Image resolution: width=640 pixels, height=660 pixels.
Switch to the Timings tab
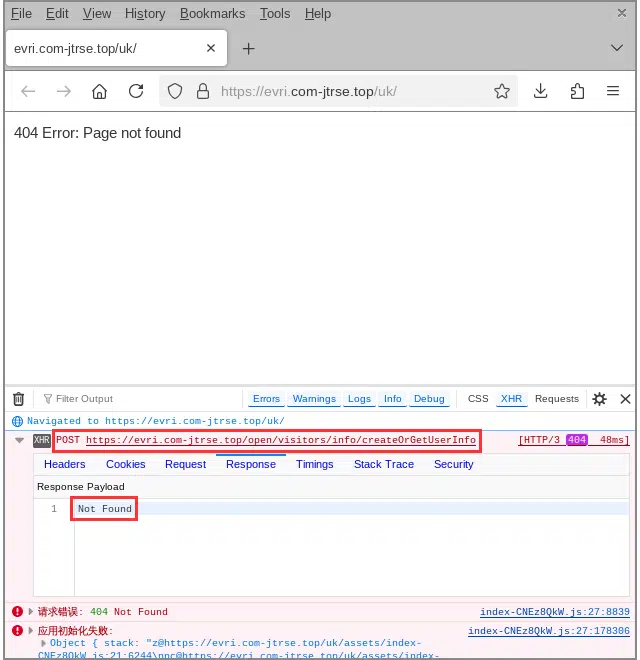tap(314, 464)
